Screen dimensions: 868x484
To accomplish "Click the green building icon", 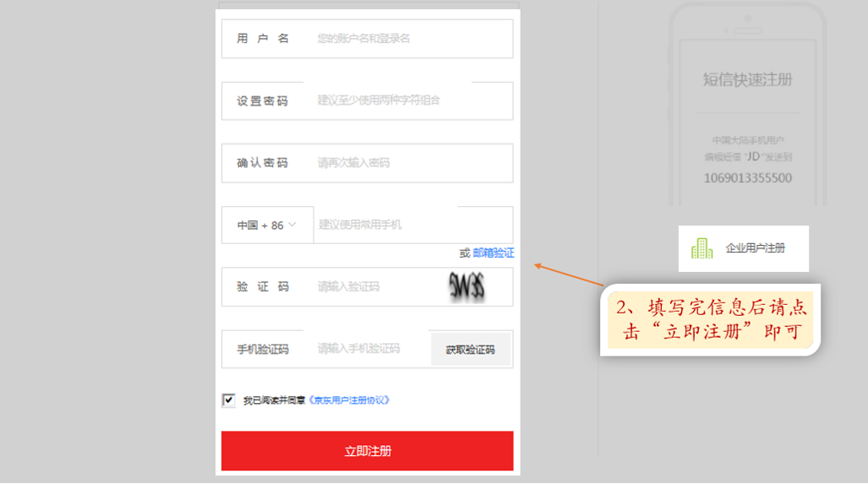I will [701, 248].
